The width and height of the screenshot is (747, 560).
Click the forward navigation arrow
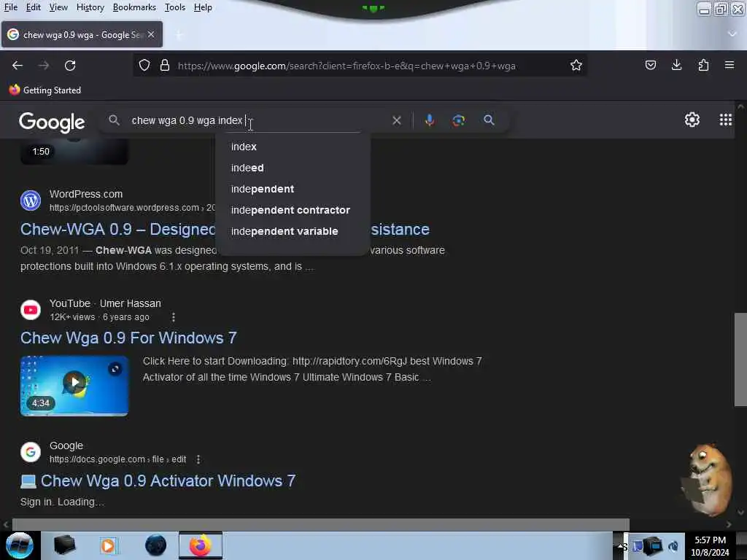click(44, 65)
